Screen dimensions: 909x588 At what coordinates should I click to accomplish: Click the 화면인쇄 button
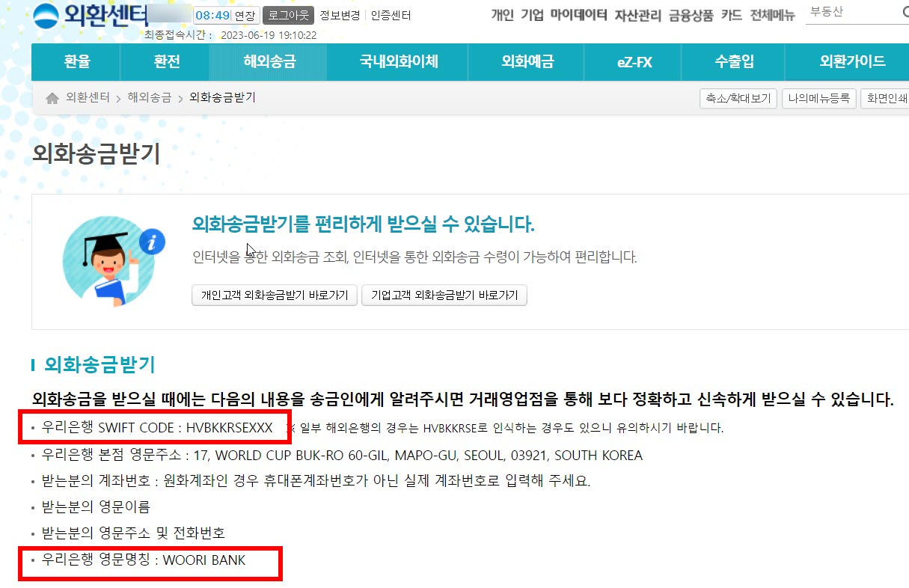point(886,98)
